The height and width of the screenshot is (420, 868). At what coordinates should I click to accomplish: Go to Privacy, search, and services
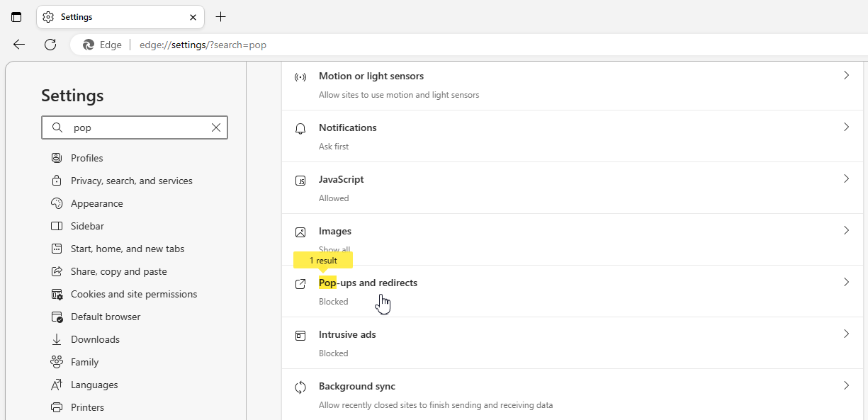click(x=131, y=181)
